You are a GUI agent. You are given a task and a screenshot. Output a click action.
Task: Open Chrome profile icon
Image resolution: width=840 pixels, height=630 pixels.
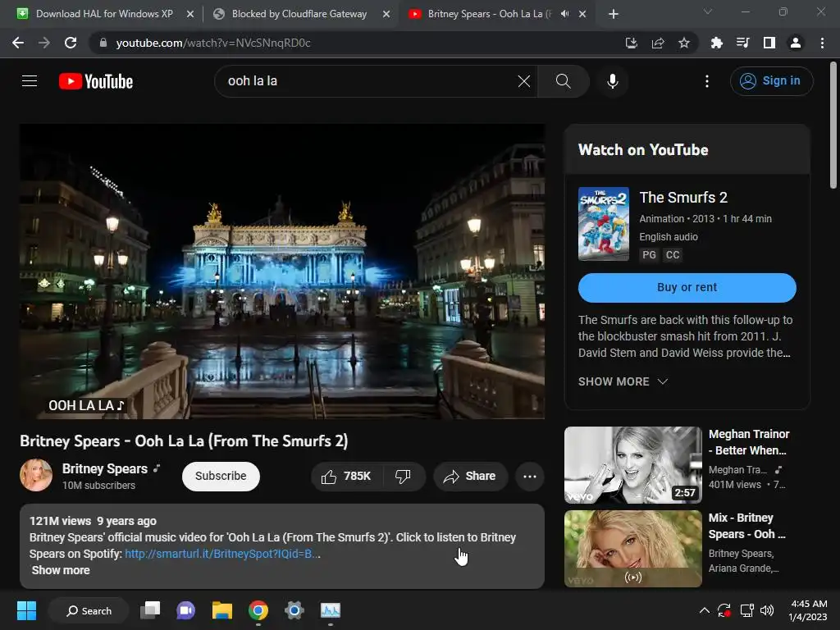pyautogui.click(x=796, y=43)
